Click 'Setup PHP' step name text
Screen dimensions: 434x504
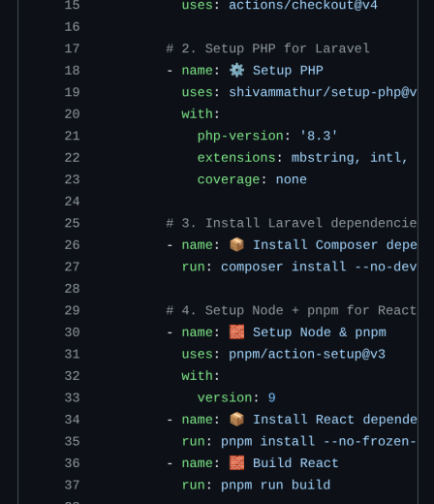288,71
